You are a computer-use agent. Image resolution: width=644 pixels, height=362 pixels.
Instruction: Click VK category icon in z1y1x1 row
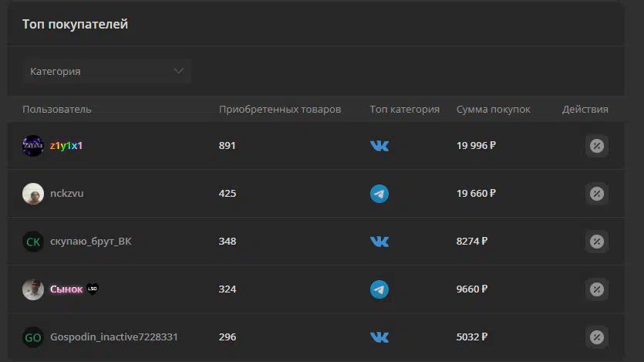[379, 146]
